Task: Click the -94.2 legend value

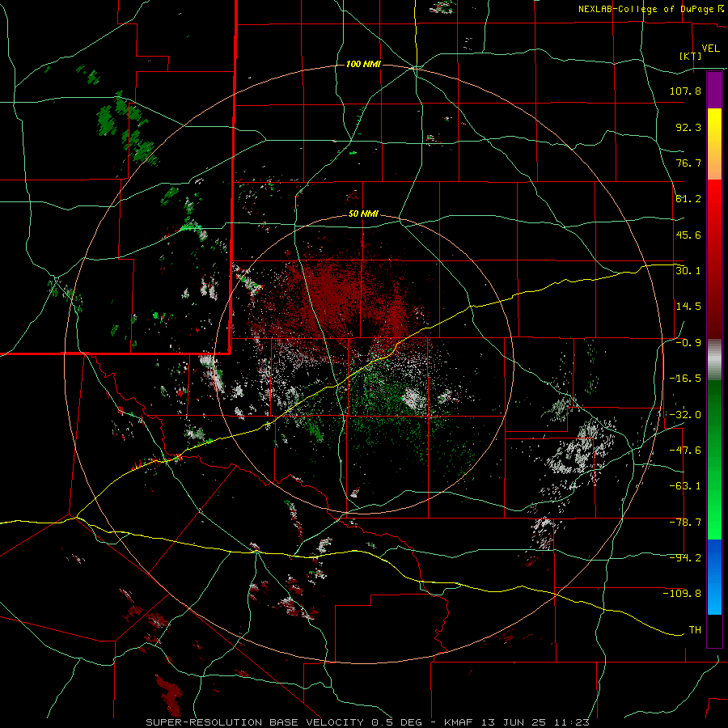Action: click(x=685, y=558)
